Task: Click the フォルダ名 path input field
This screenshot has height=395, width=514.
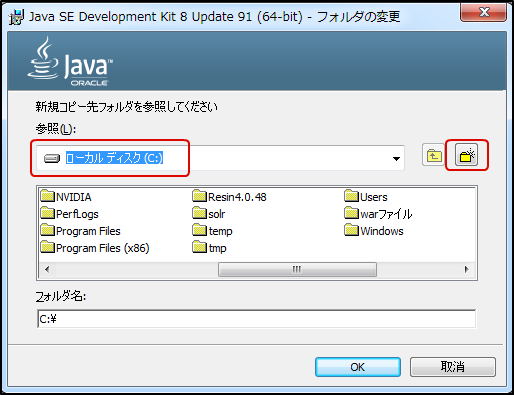Action: click(x=257, y=319)
